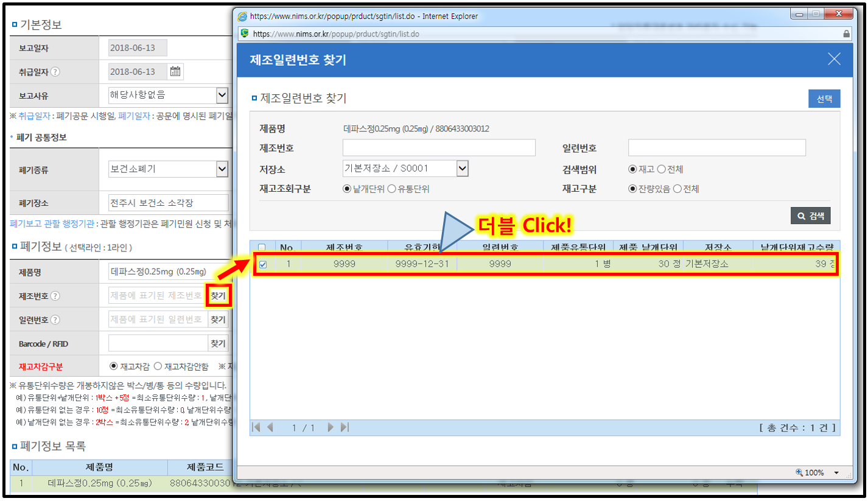
Task: Select the 유통단위 radio button
Action: pos(391,189)
